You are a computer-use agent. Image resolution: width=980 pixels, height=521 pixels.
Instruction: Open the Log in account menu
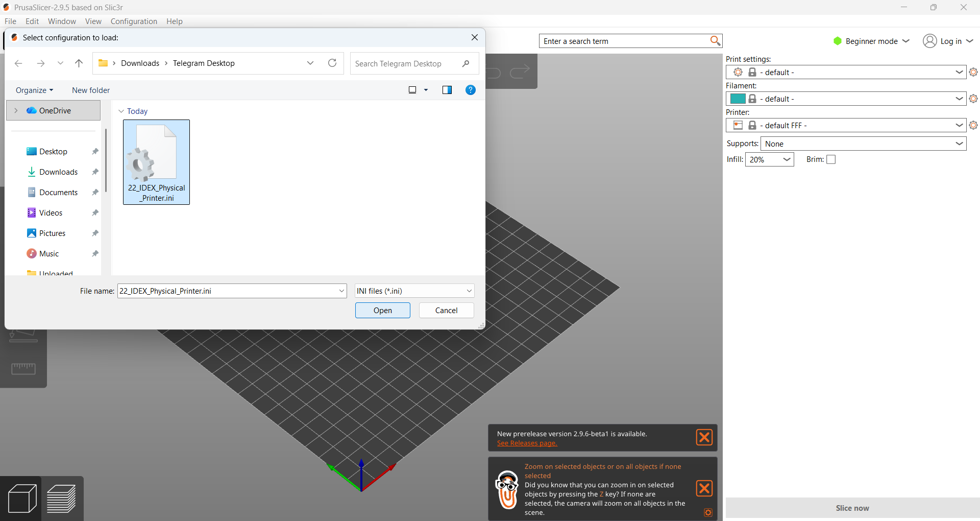coord(948,41)
